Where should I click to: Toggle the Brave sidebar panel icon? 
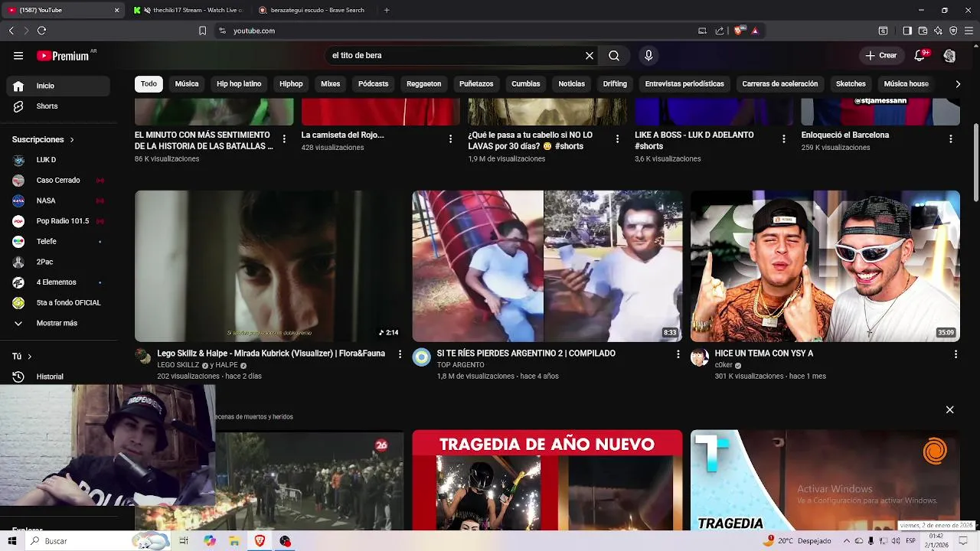[907, 31]
